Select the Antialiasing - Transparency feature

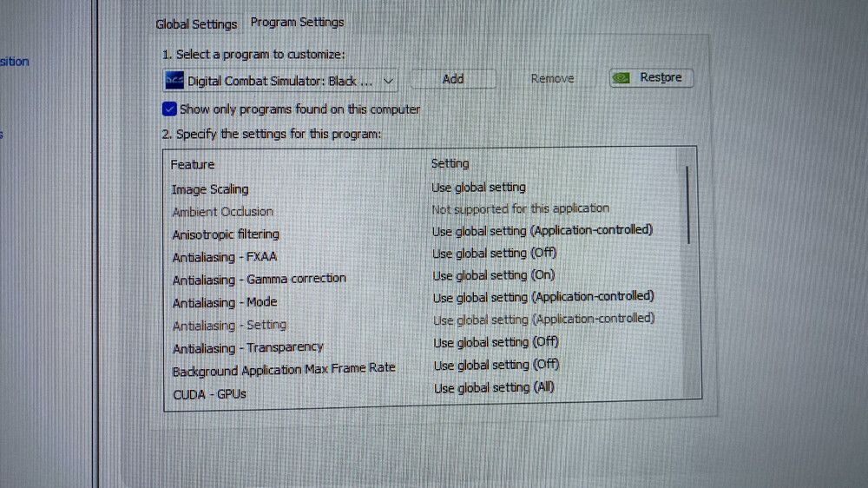coord(247,348)
